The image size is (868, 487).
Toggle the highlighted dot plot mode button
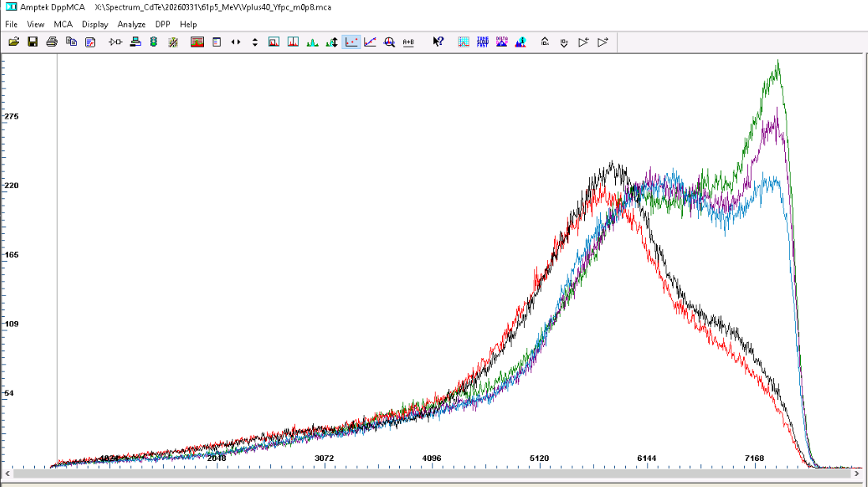[351, 42]
